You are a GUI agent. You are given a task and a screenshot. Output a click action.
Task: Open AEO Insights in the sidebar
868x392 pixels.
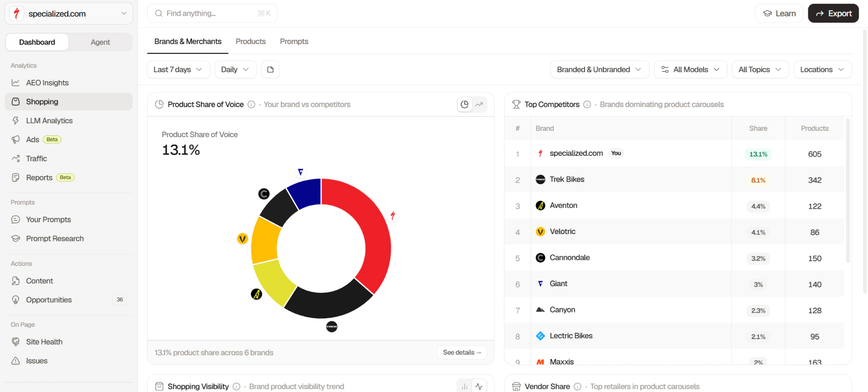click(69, 83)
